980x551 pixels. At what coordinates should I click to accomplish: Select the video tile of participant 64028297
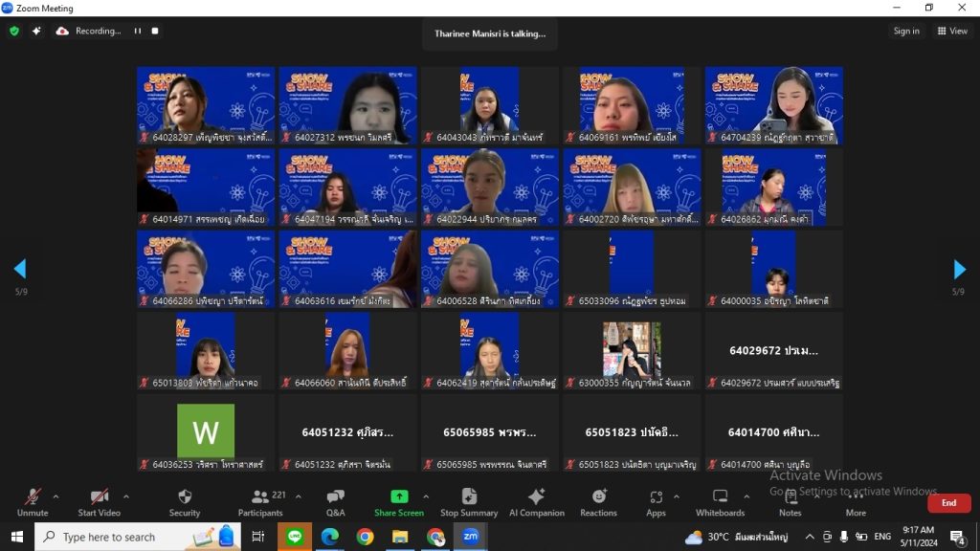206,105
